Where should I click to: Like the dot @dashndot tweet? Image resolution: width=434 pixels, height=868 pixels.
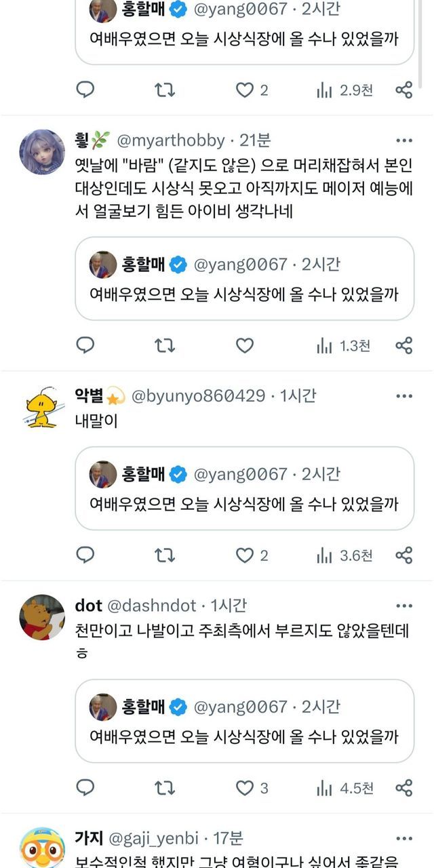pos(244,787)
